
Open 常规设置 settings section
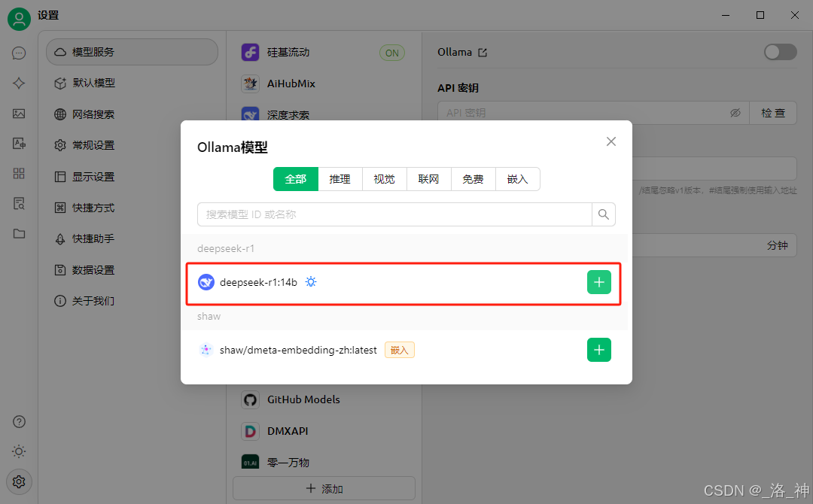132,145
